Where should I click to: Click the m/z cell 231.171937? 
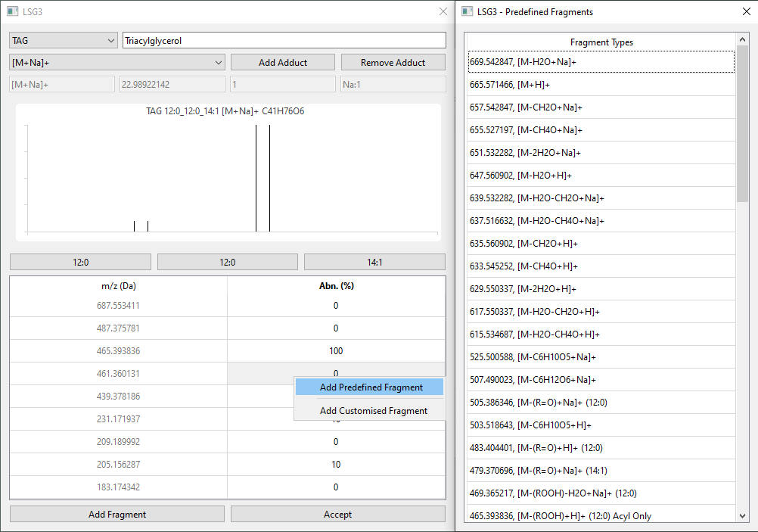[x=119, y=419]
